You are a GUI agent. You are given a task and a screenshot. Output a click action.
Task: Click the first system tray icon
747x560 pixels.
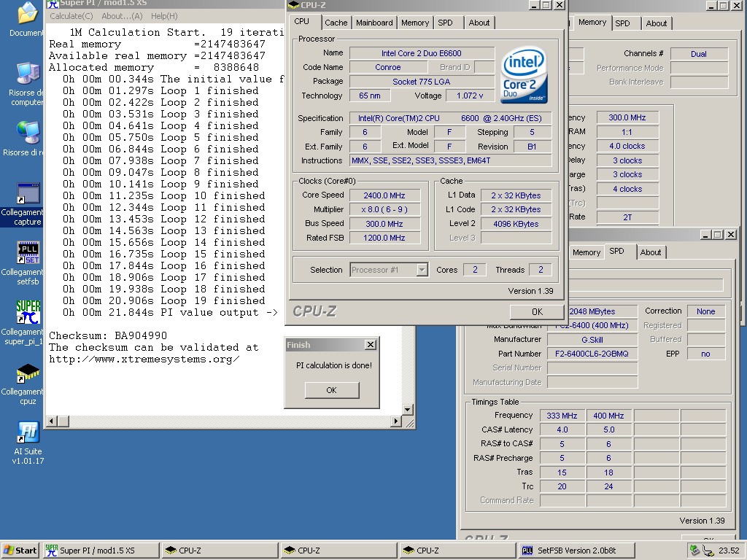tap(694, 551)
